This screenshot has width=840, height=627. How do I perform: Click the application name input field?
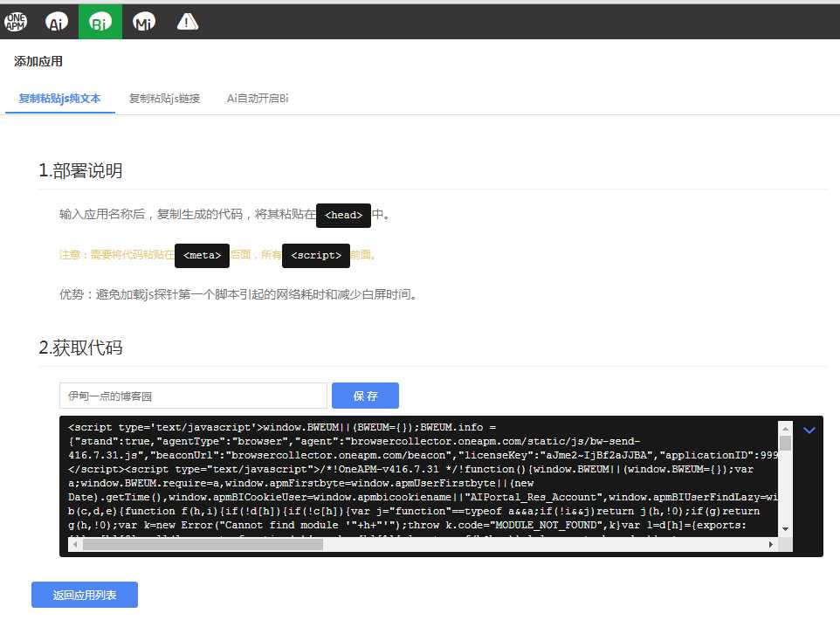tap(193, 396)
